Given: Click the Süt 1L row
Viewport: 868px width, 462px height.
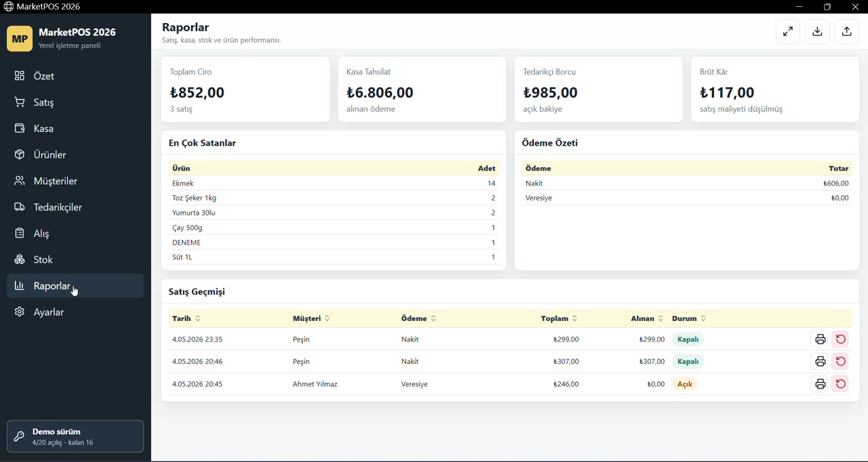Looking at the screenshot, I should coord(334,257).
